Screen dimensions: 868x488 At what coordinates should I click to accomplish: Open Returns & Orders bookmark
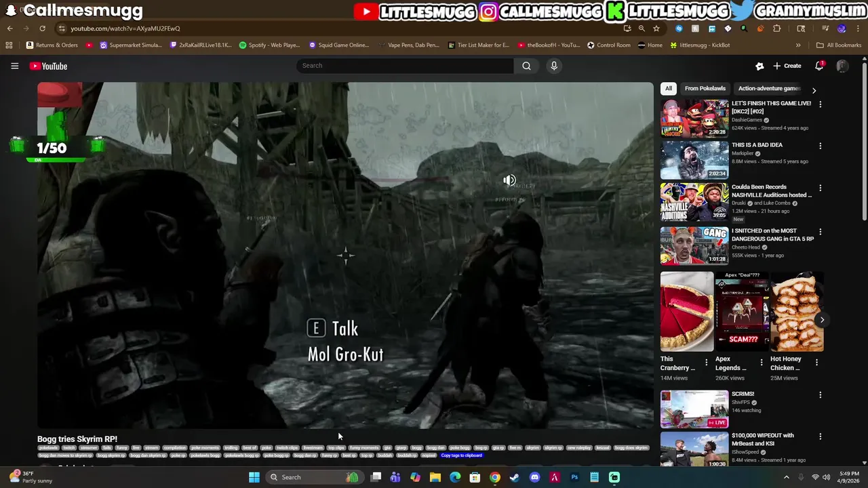[52, 45]
